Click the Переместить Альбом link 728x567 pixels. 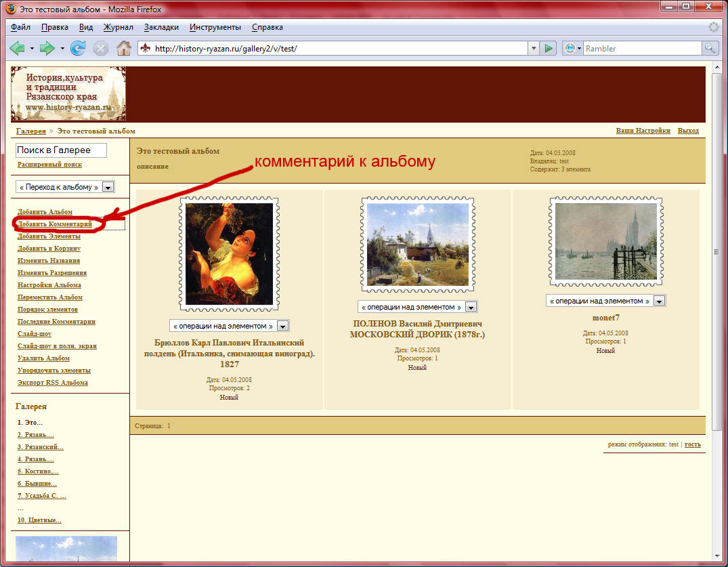point(50,297)
